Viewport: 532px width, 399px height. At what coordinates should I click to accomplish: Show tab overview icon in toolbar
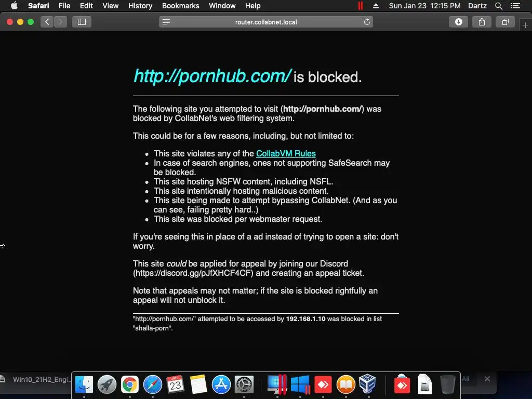pyautogui.click(x=505, y=22)
